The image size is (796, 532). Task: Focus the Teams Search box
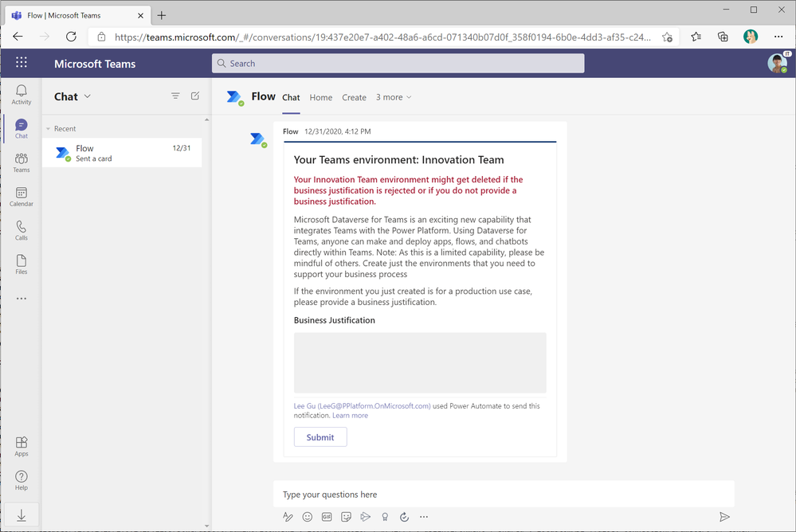click(398, 64)
